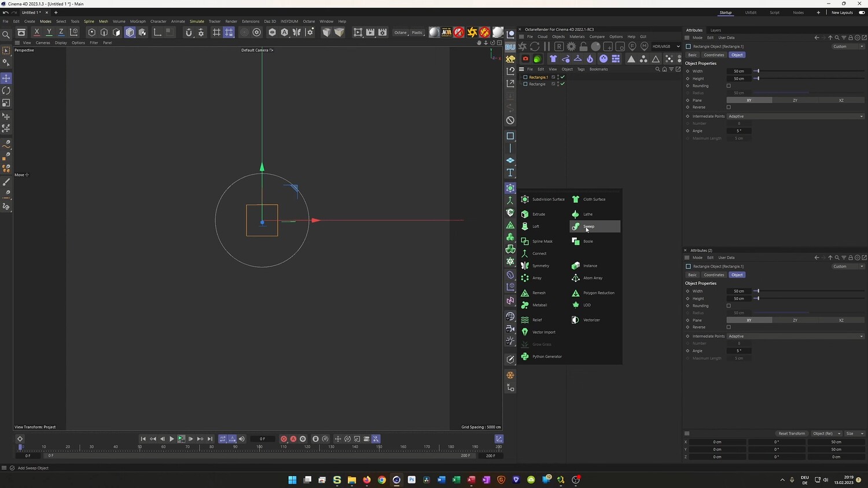This screenshot has height=488, width=868.
Task: Select the Rectangle.1 object in Object Manager
Action: [x=538, y=77]
